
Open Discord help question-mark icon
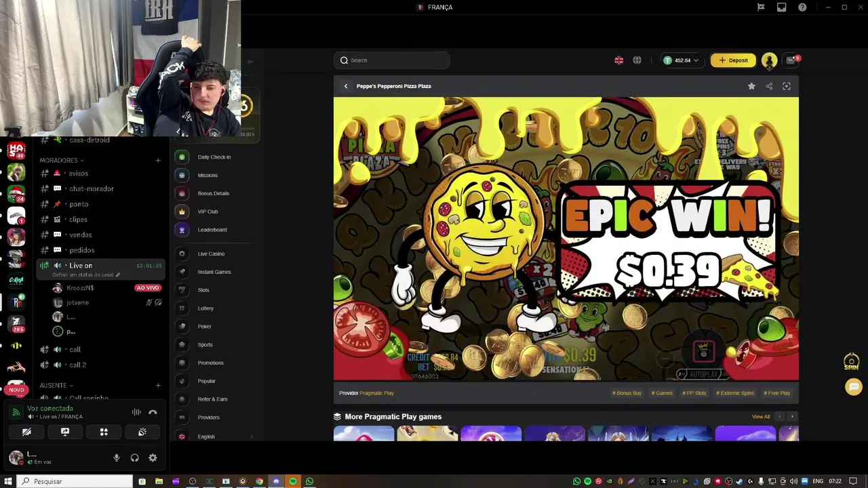click(802, 7)
